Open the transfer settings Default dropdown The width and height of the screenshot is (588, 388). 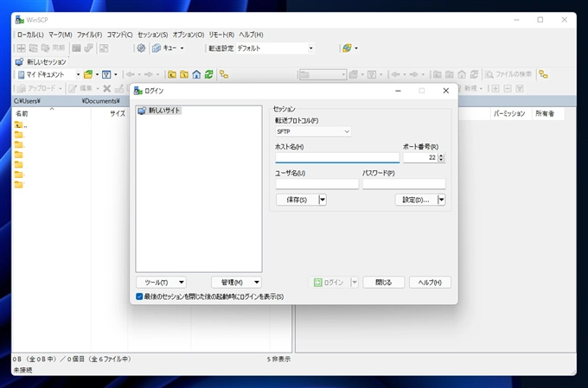310,48
